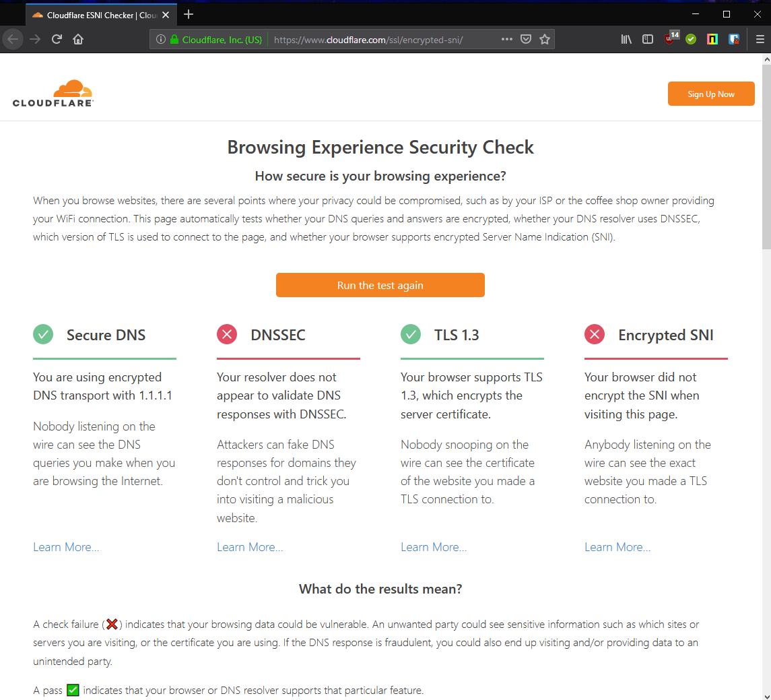Image resolution: width=771 pixels, height=700 pixels.
Task: Open the page actions ellipsis menu
Action: (507, 39)
